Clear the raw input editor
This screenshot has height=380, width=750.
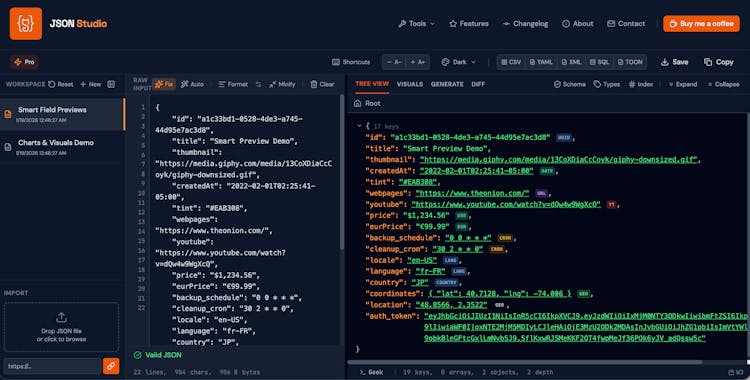click(322, 84)
